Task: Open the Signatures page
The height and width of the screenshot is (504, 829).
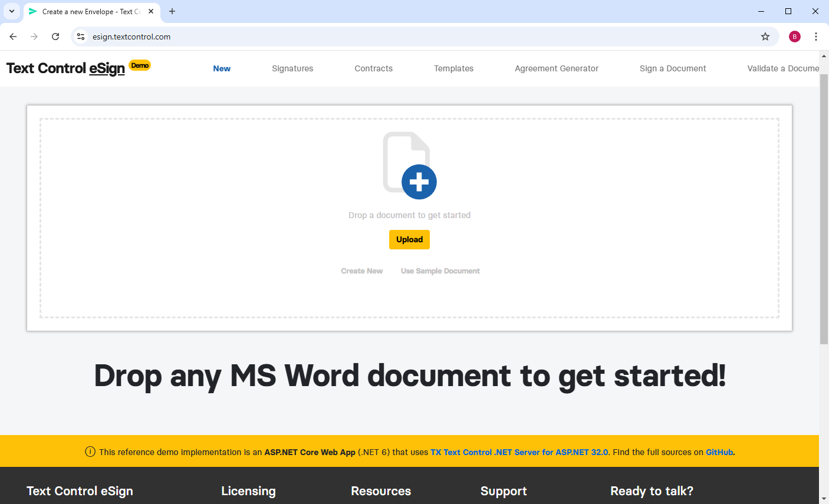Action: pos(292,68)
